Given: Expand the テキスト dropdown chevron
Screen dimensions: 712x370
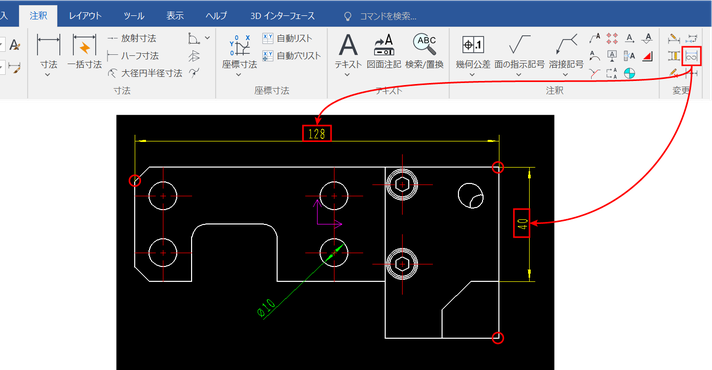Looking at the screenshot, I should (x=347, y=74).
